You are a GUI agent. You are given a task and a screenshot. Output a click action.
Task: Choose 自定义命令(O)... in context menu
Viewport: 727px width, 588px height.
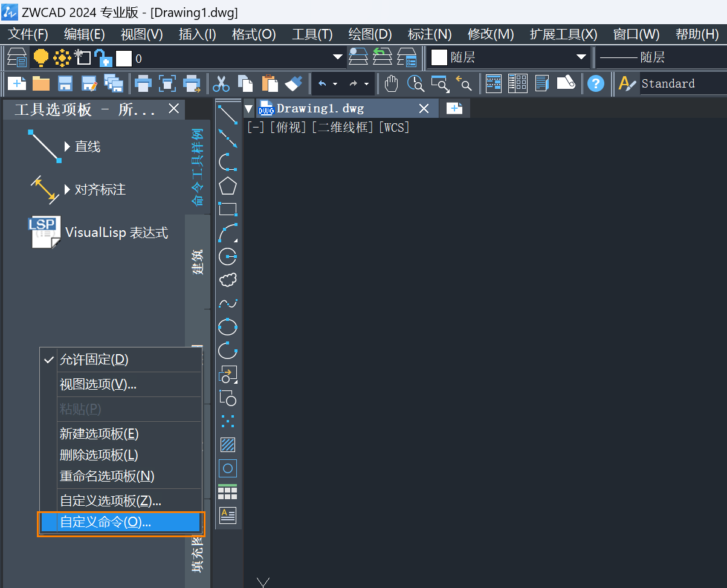point(120,523)
